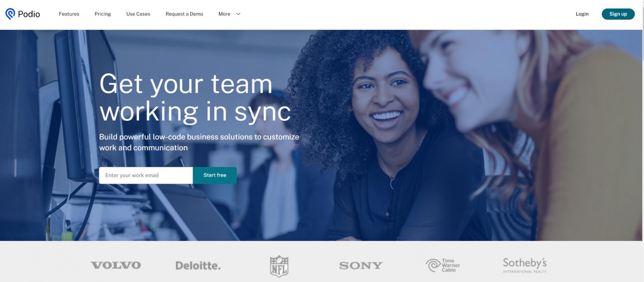Click the Sotheby's International Realty logo
The width and height of the screenshot is (644, 282).
tap(525, 265)
